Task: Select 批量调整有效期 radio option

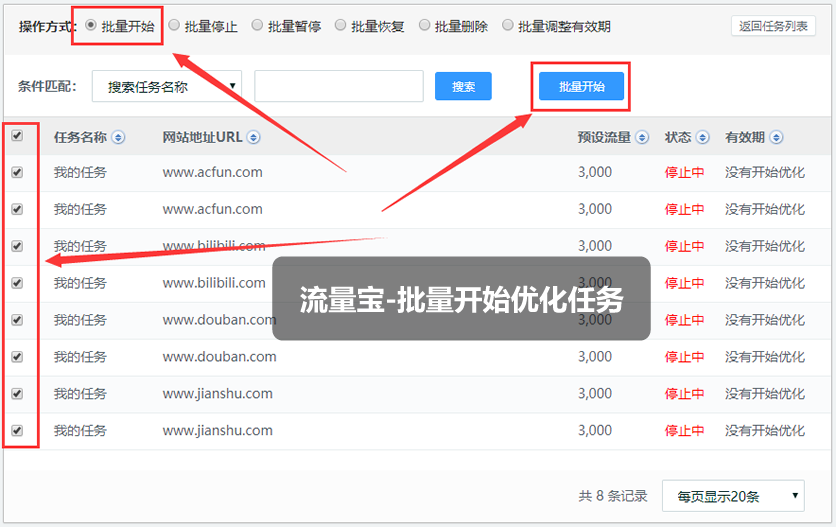Action: [508, 25]
